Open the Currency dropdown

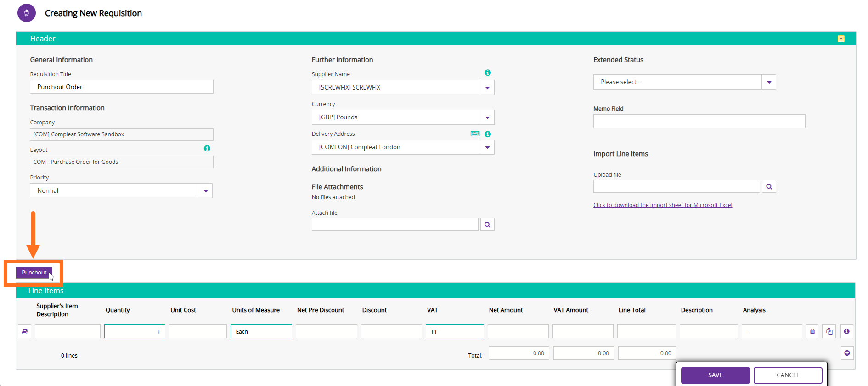click(487, 117)
